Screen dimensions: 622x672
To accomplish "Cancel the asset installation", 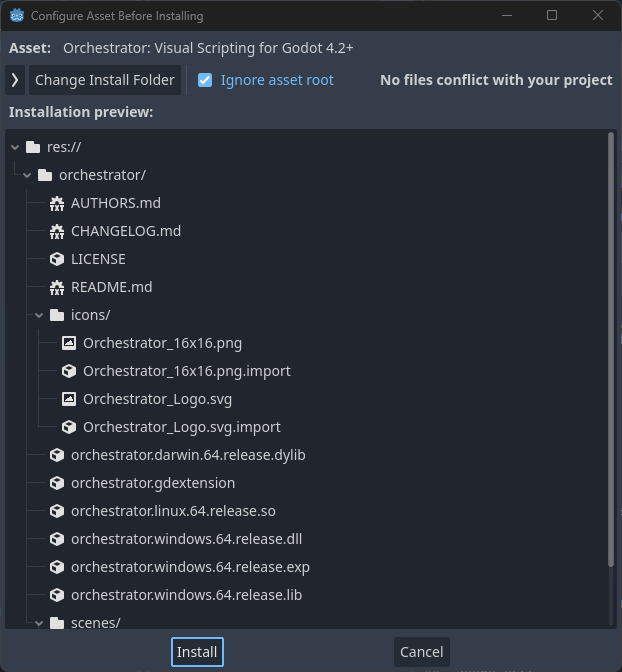I will pos(422,652).
